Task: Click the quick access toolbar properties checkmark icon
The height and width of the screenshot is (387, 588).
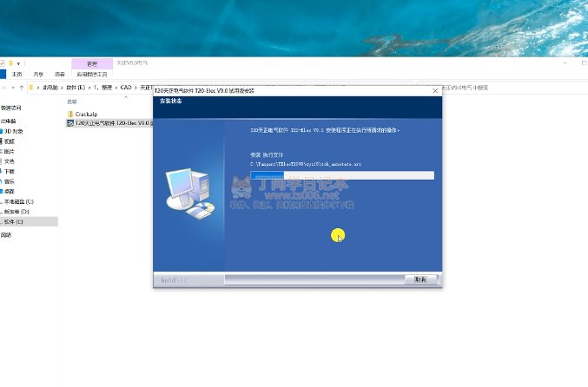Action: click(x=3, y=63)
